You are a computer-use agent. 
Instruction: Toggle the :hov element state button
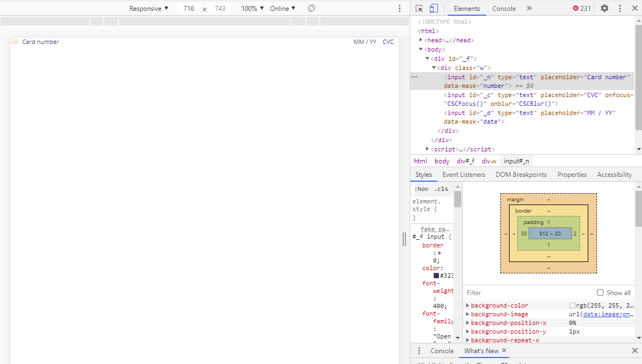click(421, 189)
